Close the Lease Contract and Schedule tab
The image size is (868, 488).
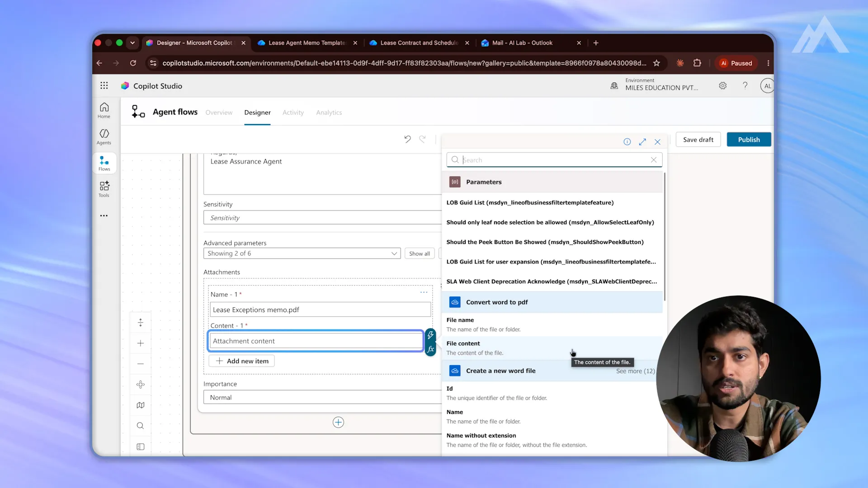coord(467,43)
